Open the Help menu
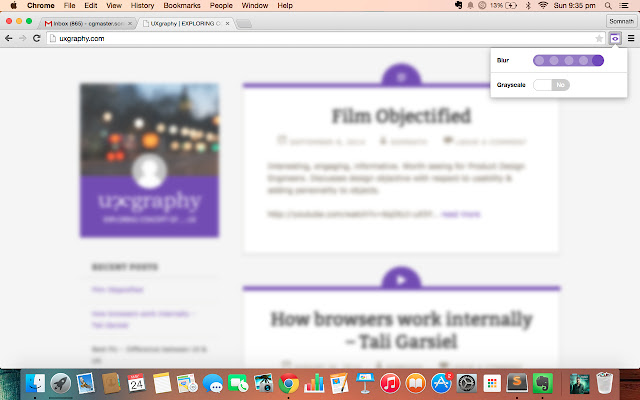Screen dimensions: 640x400 click(285, 6)
